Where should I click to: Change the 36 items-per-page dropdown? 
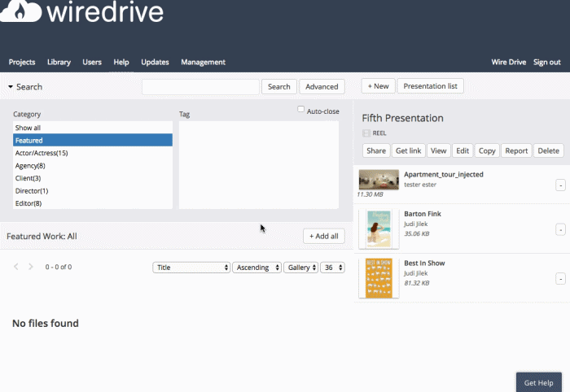point(332,268)
